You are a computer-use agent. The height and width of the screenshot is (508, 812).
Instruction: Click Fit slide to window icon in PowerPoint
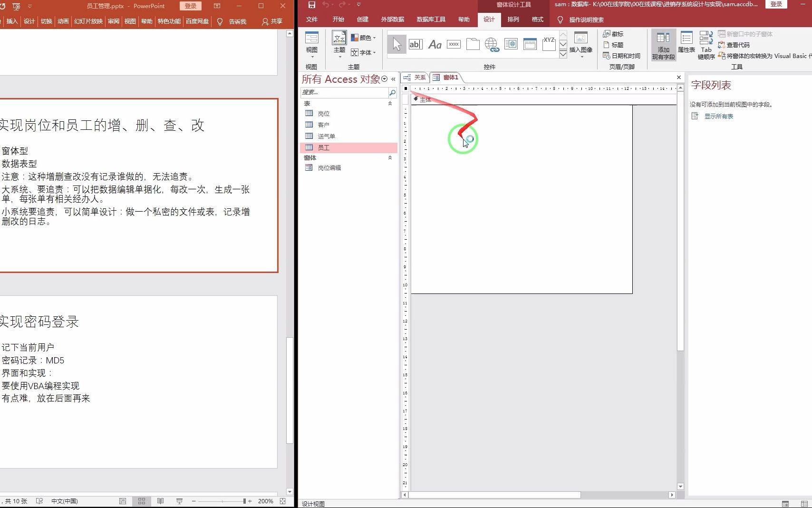click(283, 501)
